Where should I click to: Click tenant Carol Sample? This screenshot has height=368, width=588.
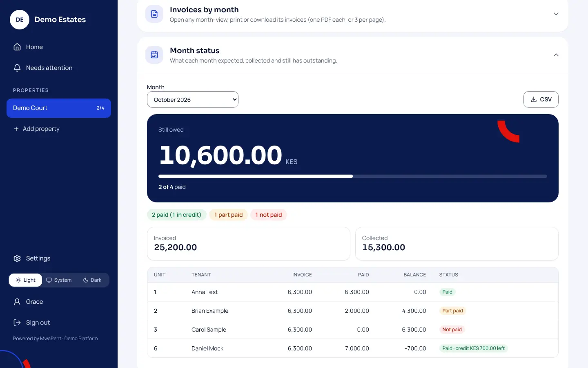click(209, 330)
